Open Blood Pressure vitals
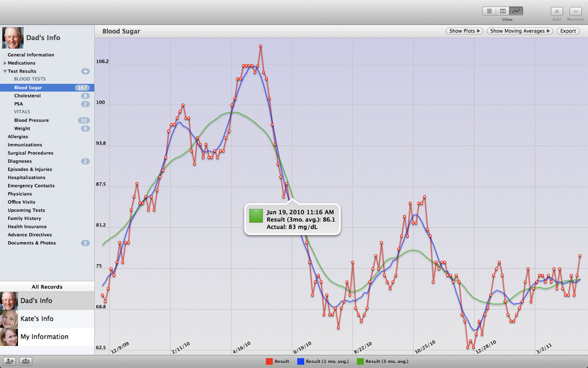588x368 pixels. tap(32, 120)
